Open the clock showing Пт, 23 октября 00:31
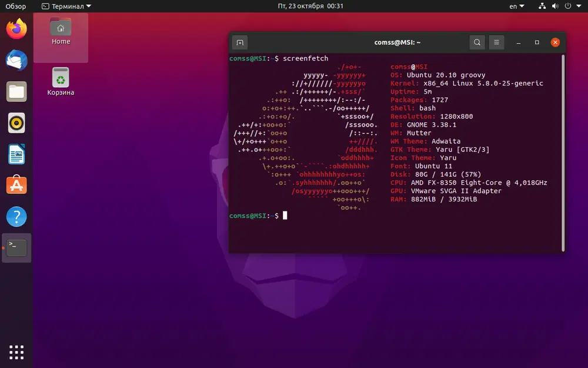This screenshot has width=588, height=368. tap(310, 6)
